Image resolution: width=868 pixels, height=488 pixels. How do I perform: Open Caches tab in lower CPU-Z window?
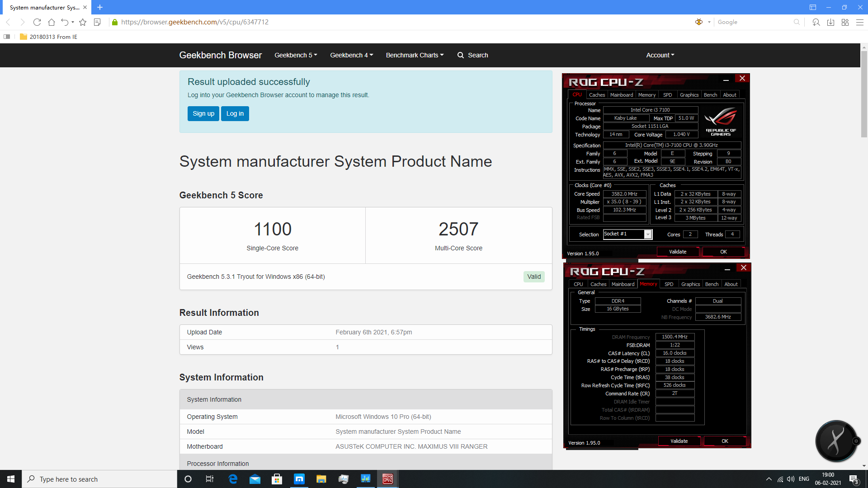tap(599, 284)
